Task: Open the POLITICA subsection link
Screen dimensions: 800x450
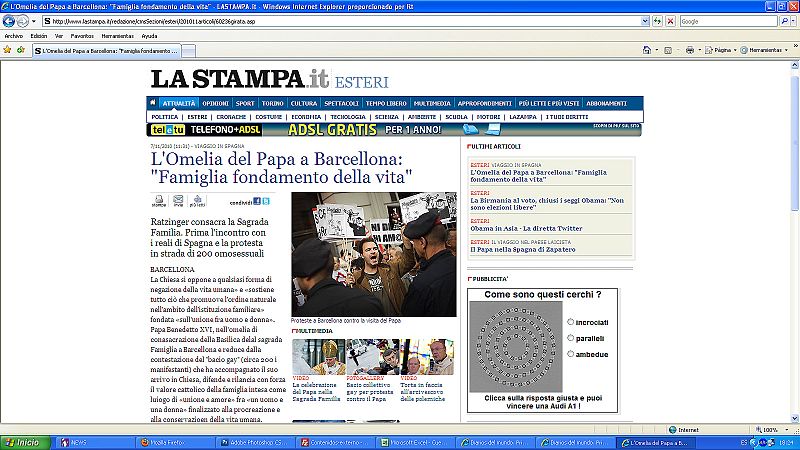Action: [x=165, y=117]
